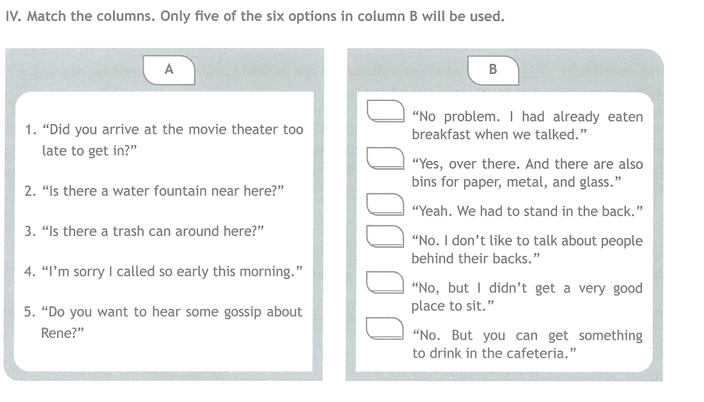Click the text "late to get in?"
This screenshot has height=402, width=704.
coord(89,151)
